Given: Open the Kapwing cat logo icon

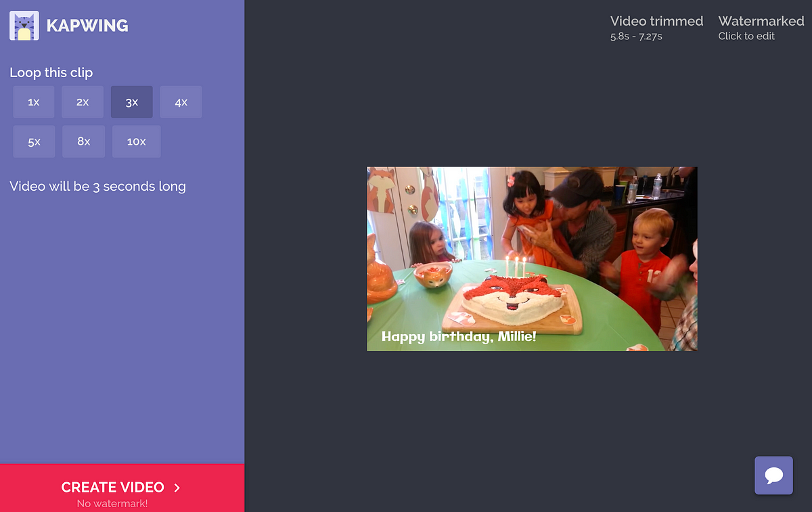Looking at the screenshot, I should [x=24, y=26].
